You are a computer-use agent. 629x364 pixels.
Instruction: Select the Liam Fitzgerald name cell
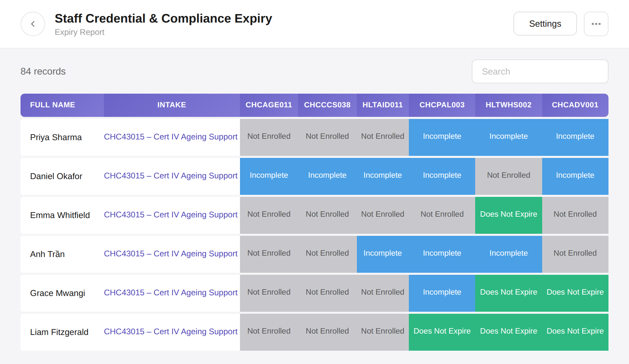tap(62, 332)
